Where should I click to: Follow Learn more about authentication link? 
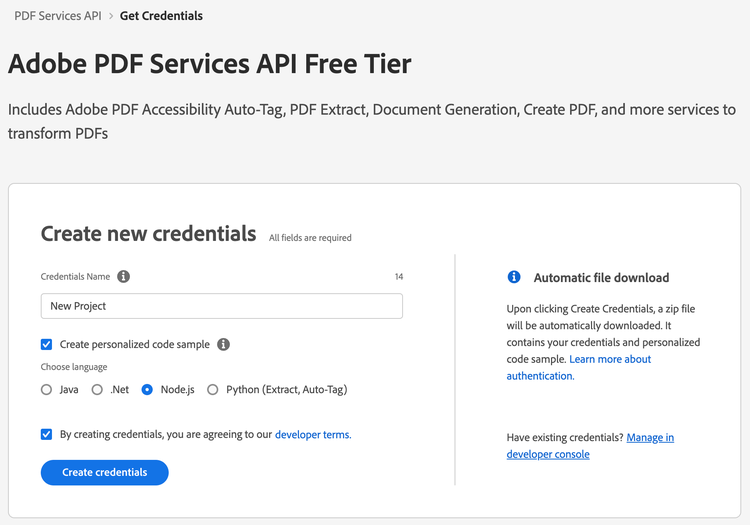(579, 367)
